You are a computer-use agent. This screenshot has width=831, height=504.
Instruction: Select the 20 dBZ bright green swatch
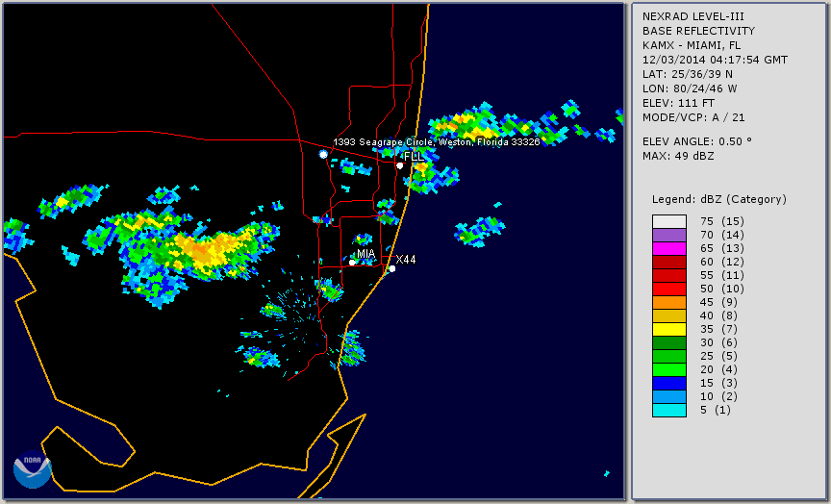(669, 370)
